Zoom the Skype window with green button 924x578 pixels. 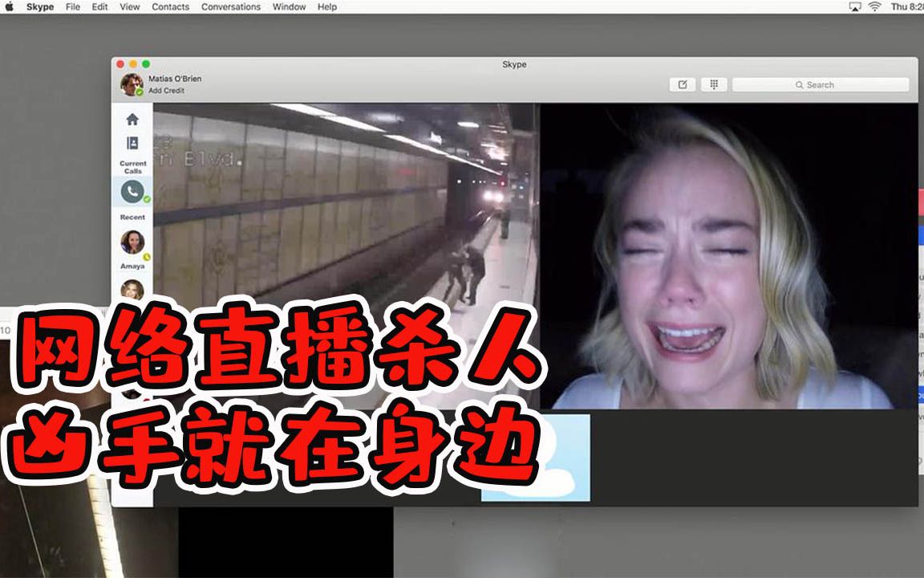146,63
